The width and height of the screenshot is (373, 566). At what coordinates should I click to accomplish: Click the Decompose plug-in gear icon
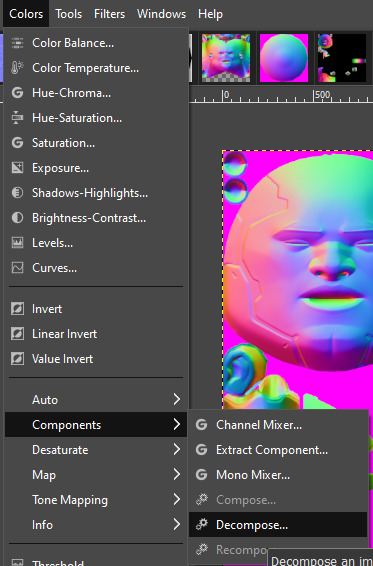201,525
